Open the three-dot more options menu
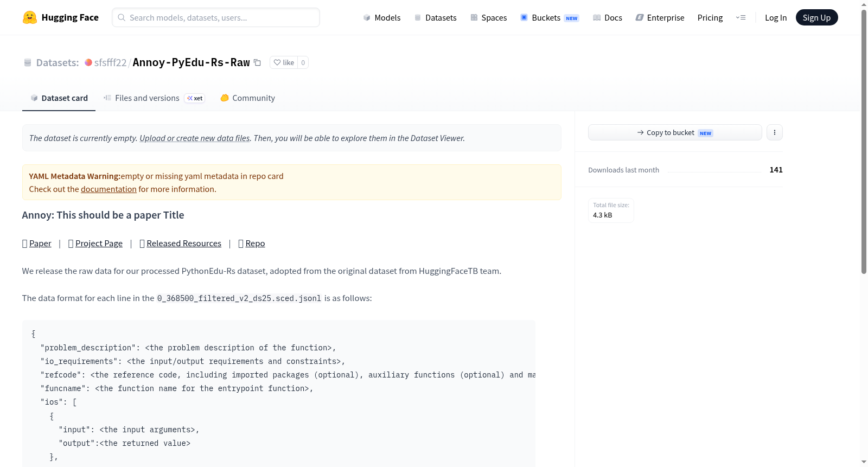The image size is (868, 467). click(x=775, y=132)
